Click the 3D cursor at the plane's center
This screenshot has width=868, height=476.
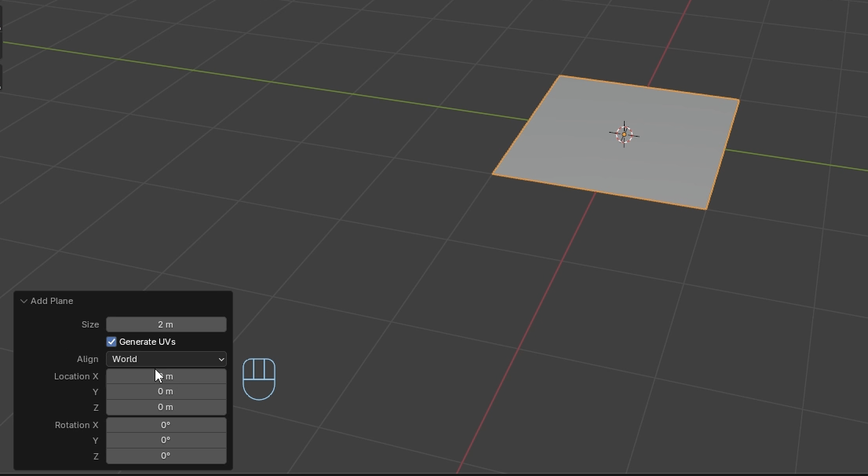pyautogui.click(x=625, y=134)
